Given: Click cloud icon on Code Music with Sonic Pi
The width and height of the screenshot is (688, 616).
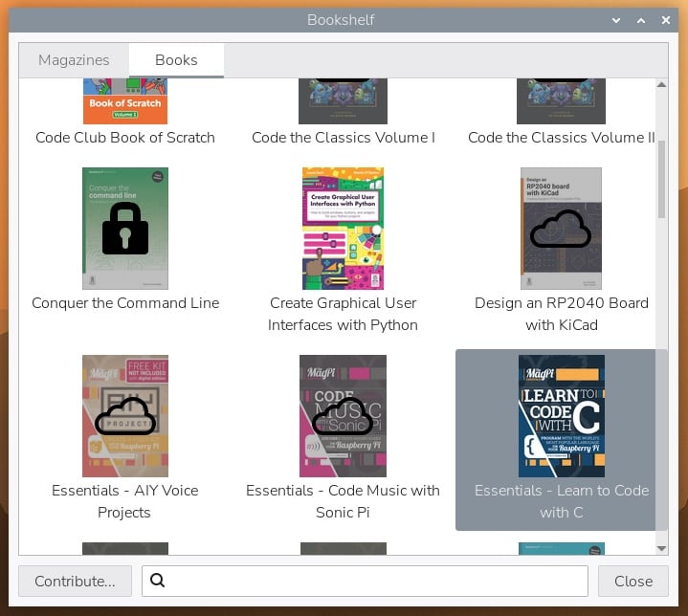Looking at the screenshot, I should [343, 416].
